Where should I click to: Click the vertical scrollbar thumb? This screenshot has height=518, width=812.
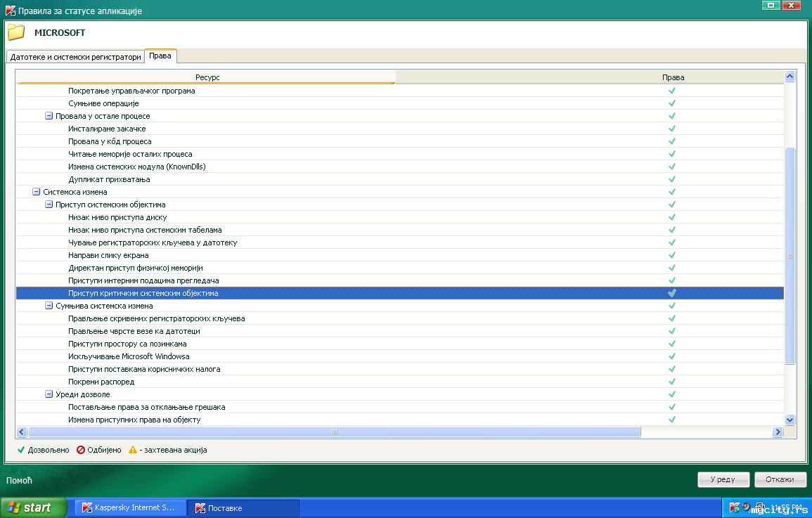[x=790, y=256]
